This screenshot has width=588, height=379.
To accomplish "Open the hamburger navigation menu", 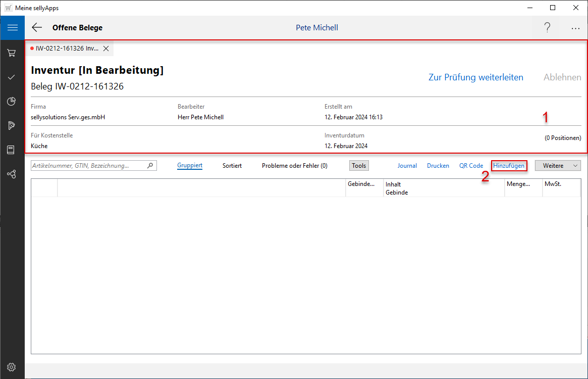I will tap(12, 28).
